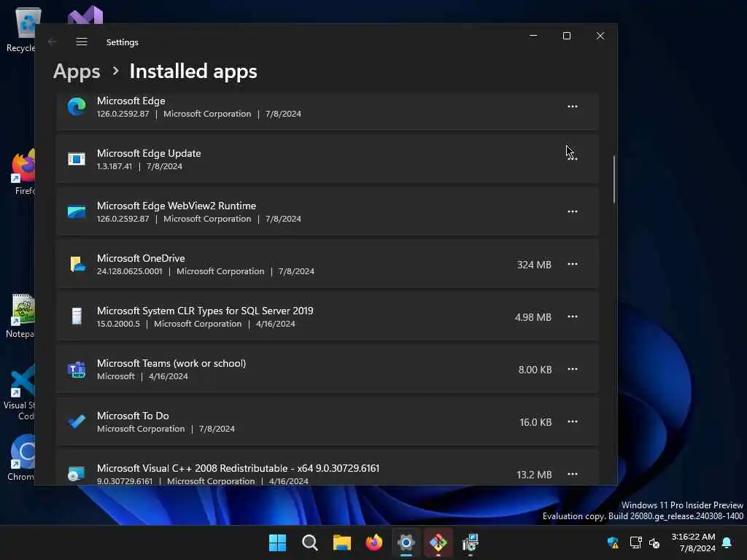Select the Firefox desktop shortcut
Viewport: 747px width, 560px height.
pyautogui.click(x=23, y=172)
